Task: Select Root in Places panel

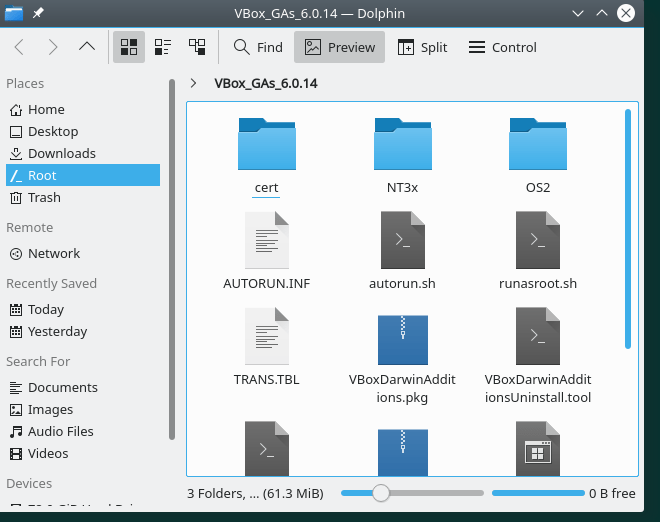Action: (83, 175)
